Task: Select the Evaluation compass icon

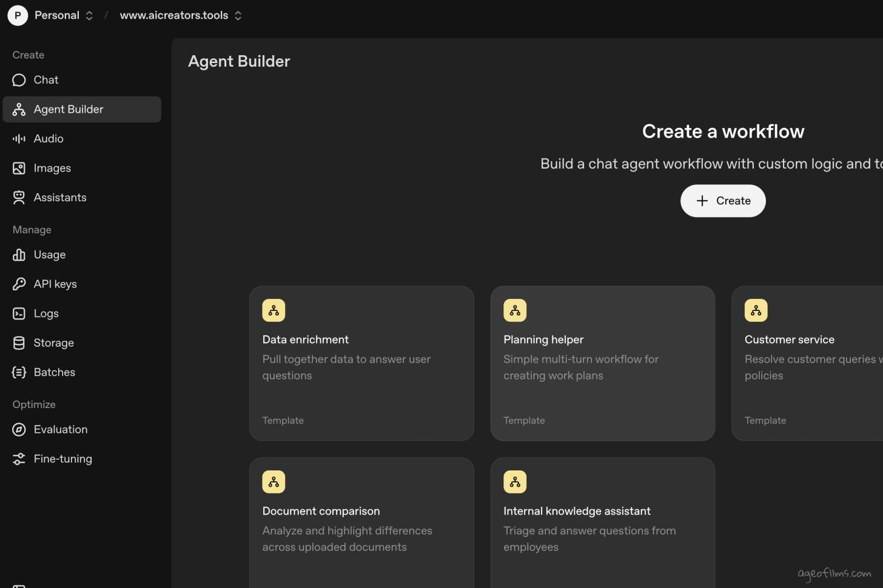Action: click(x=19, y=429)
